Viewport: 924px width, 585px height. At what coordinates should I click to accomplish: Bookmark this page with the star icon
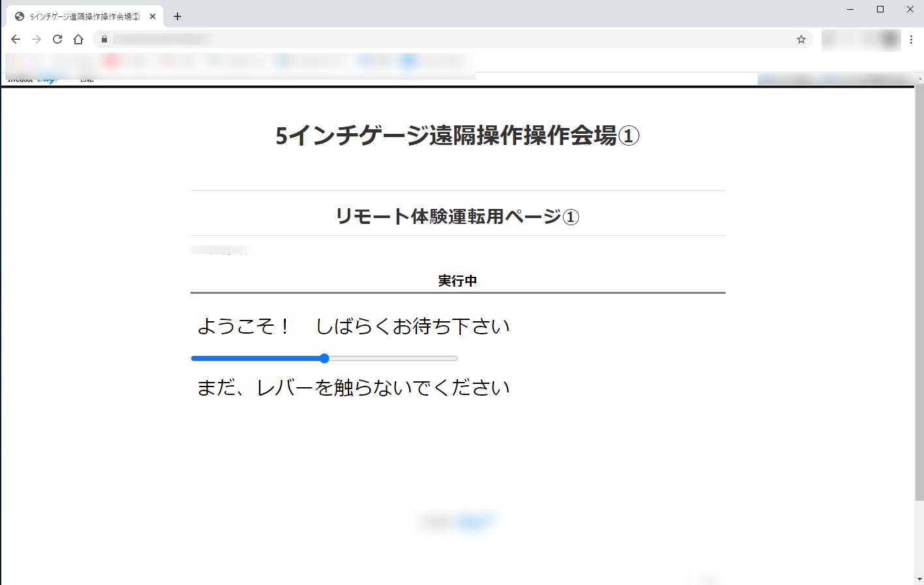(801, 39)
